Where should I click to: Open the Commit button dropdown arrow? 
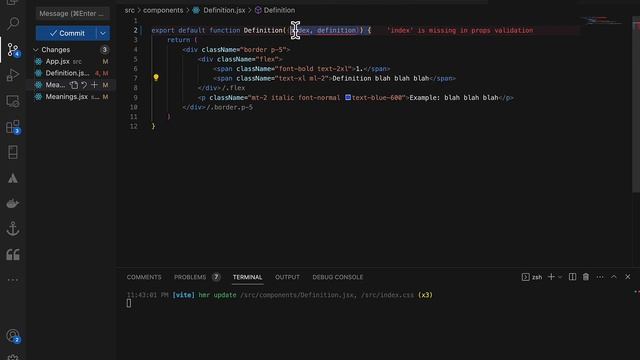tap(103, 33)
